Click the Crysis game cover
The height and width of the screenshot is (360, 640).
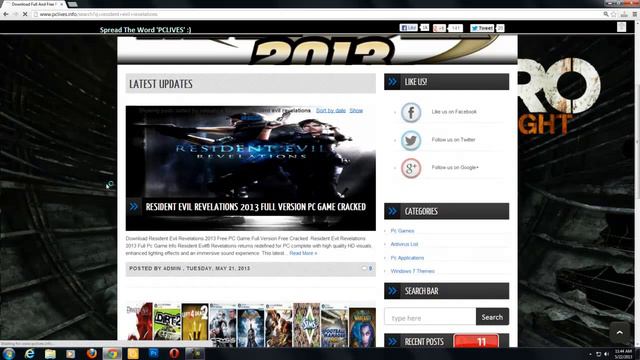(222, 325)
